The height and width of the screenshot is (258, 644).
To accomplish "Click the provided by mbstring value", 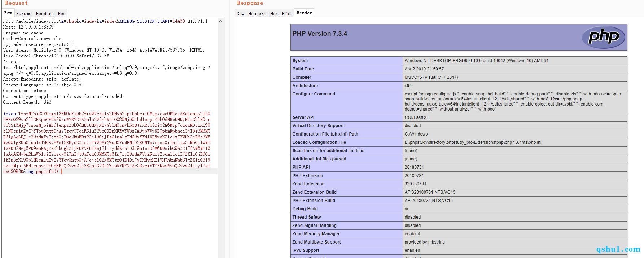I will coord(425,242).
